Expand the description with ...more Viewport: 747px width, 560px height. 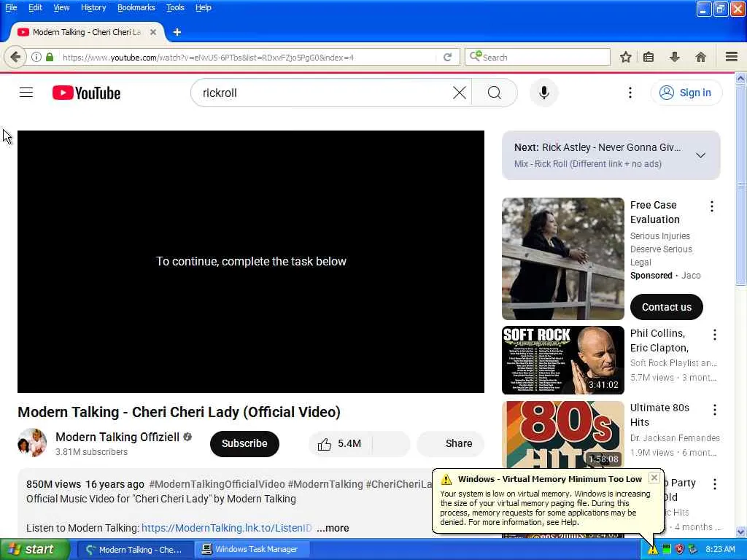(333, 528)
